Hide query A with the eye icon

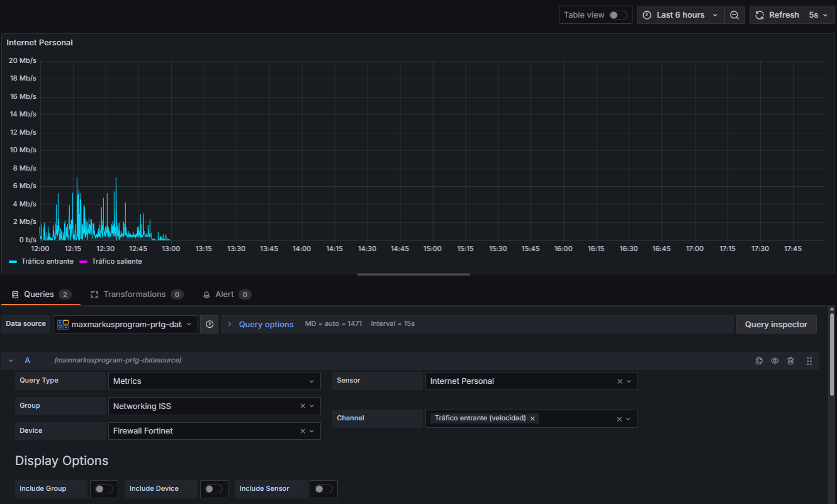point(775,361)
